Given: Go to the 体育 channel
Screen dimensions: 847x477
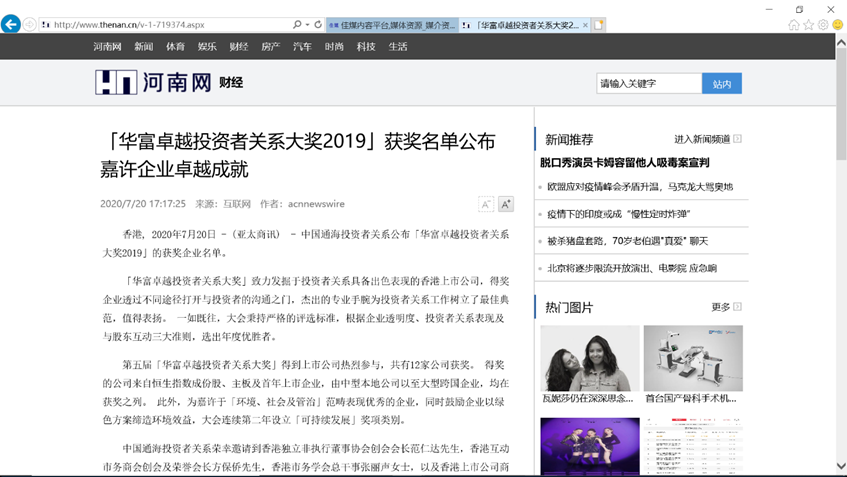Looking at the screenshot, I should [x=175, y=46].
